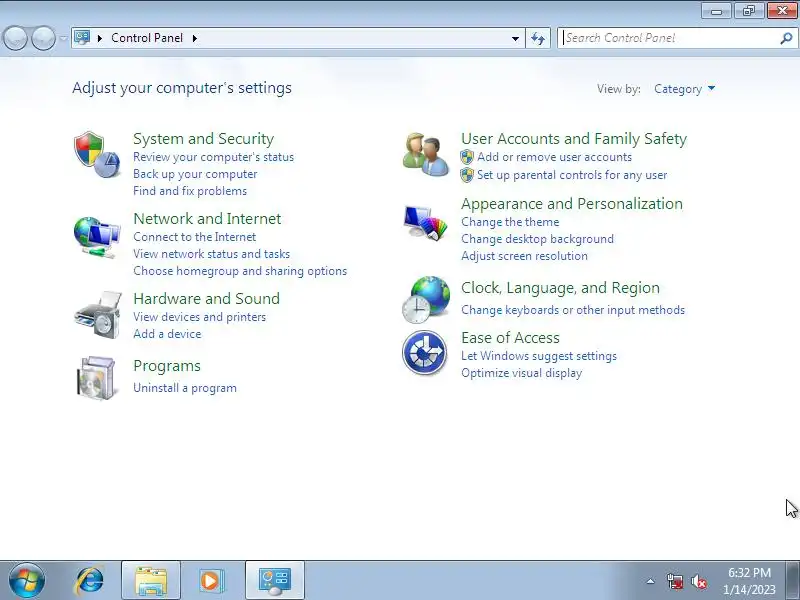
Task: Open the recent pages dropdown near the nav buttons
Action: 63,38
